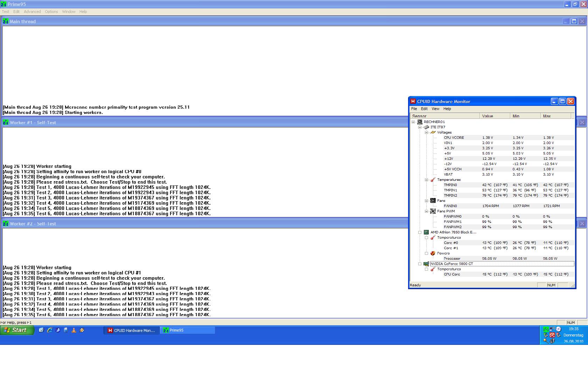The height and width of the screenshot is (368, 588).
Task: Click the thermometer icon under ITE IT87
Action: [433, 180]
